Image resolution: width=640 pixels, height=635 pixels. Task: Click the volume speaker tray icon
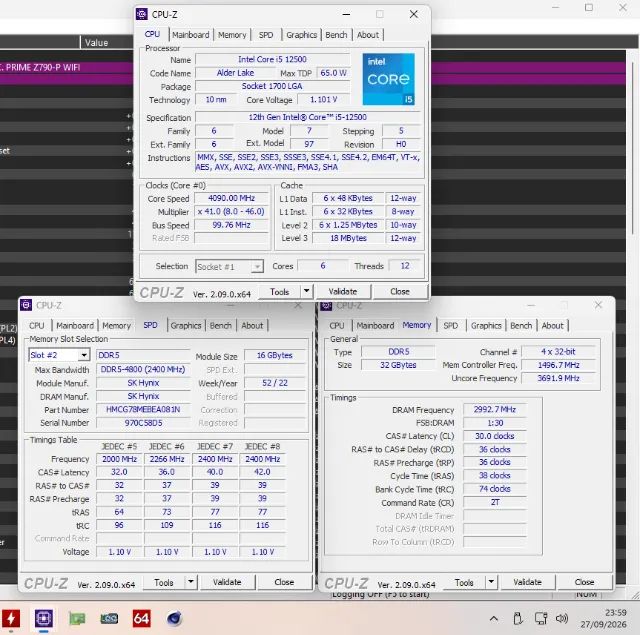coord(562,619)
